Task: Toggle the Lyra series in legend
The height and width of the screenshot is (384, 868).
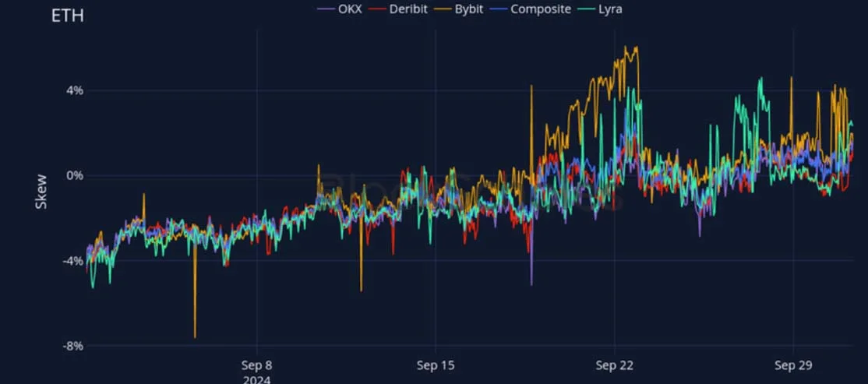Action: 599,9
